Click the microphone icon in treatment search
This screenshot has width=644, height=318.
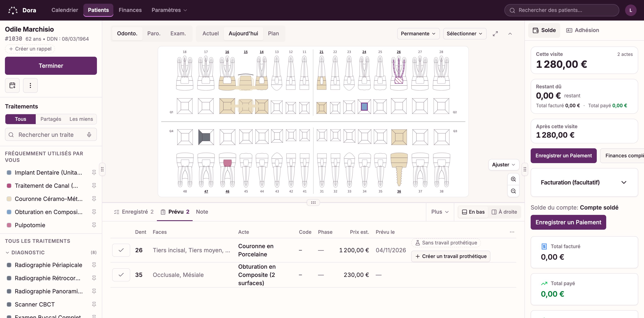[89, 135]
